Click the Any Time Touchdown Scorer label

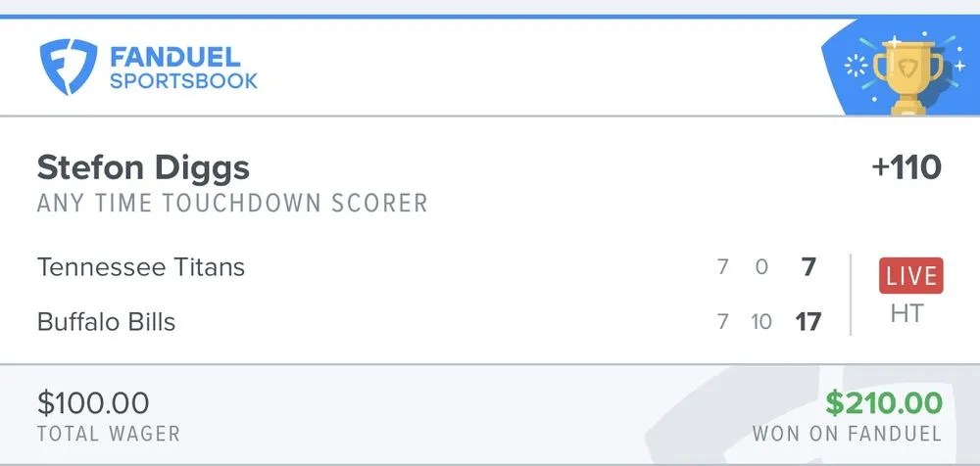tap(232, 204)
